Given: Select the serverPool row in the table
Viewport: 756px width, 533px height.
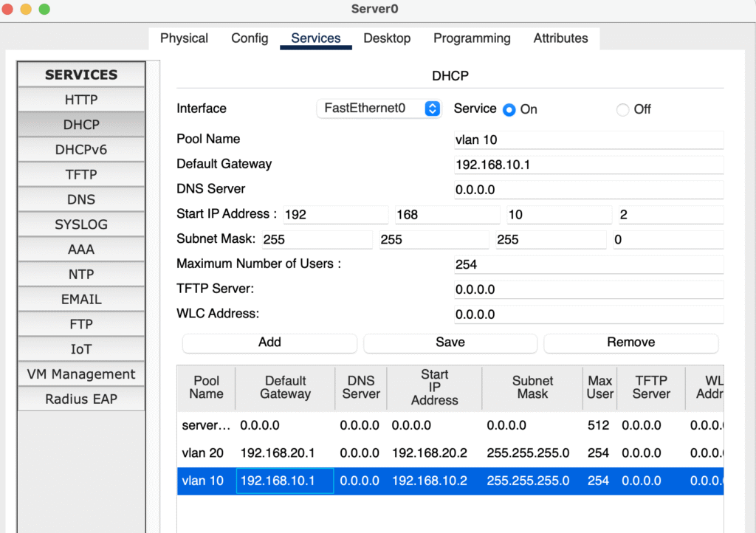Looking at the screenshot, I should [450, 425].
